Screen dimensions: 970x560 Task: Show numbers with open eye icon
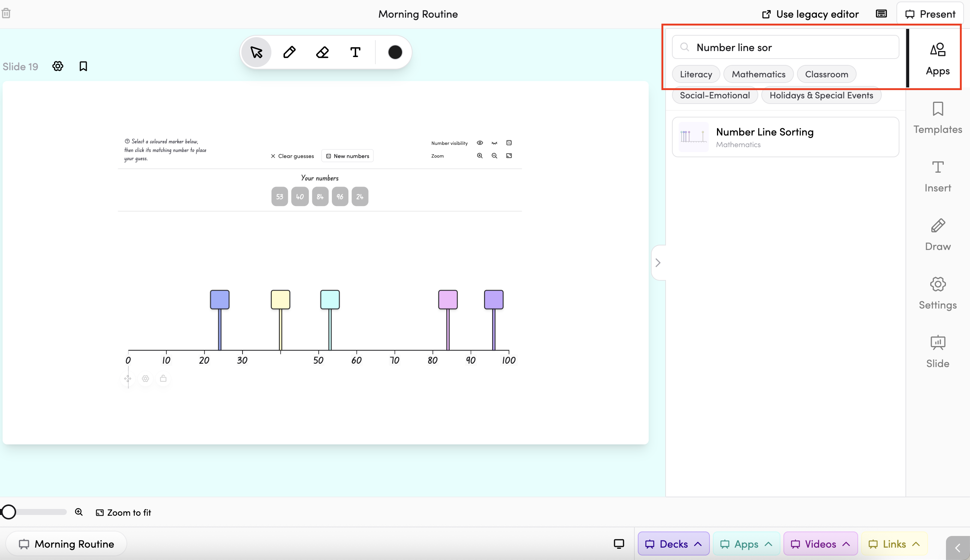pos(480,143)
